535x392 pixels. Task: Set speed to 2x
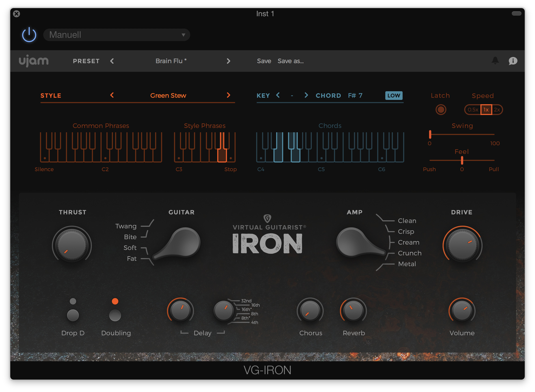(497, 110)
